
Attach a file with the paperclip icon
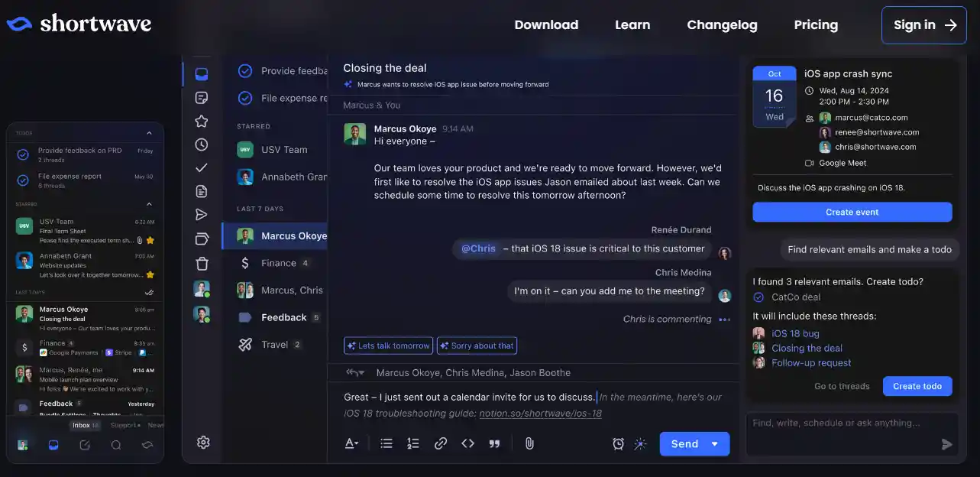[529, 443]
